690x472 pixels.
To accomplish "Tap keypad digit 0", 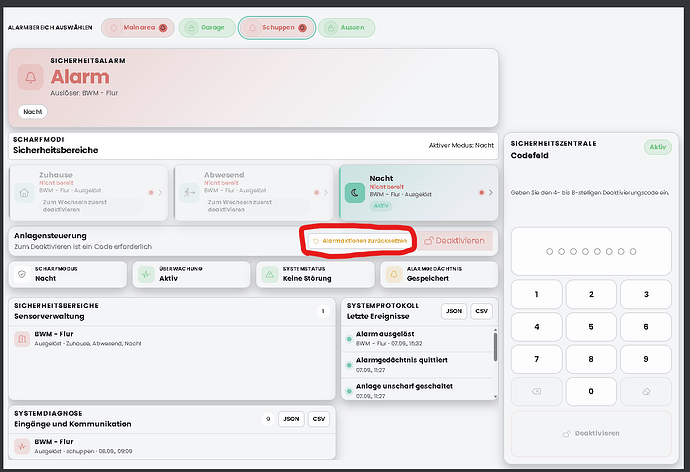I will tap(591, 392).
